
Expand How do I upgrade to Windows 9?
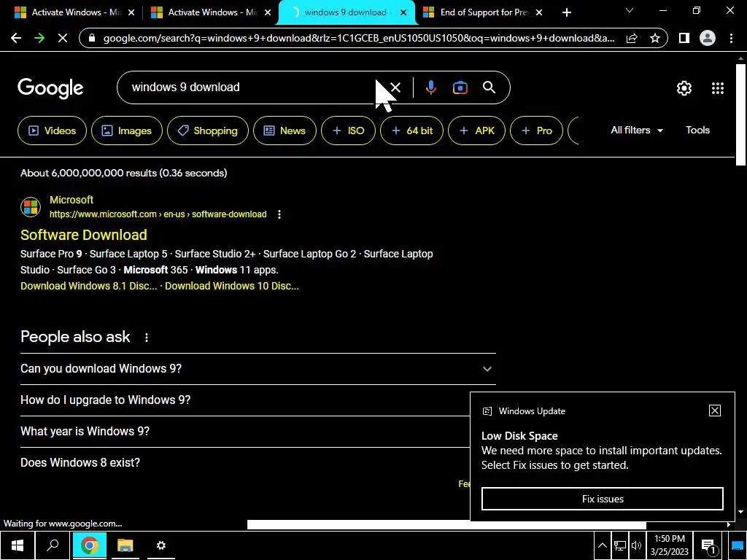tap(245, 400)
